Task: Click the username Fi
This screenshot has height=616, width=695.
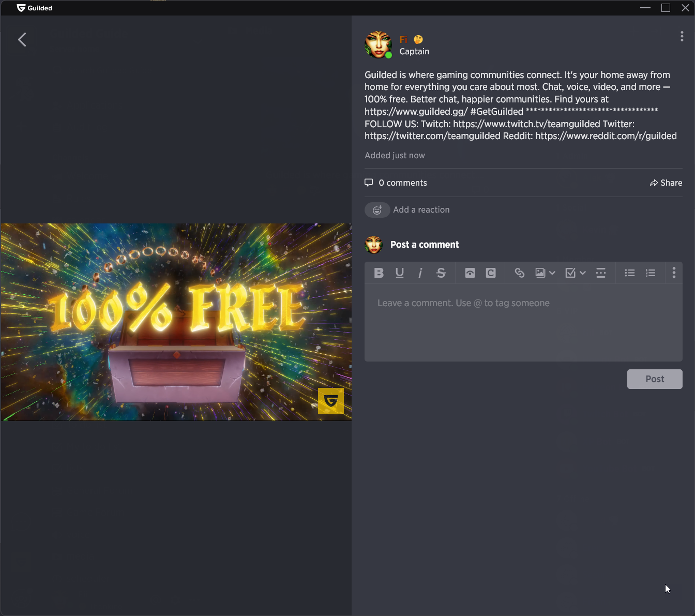Action: click(x=403, y=40)
